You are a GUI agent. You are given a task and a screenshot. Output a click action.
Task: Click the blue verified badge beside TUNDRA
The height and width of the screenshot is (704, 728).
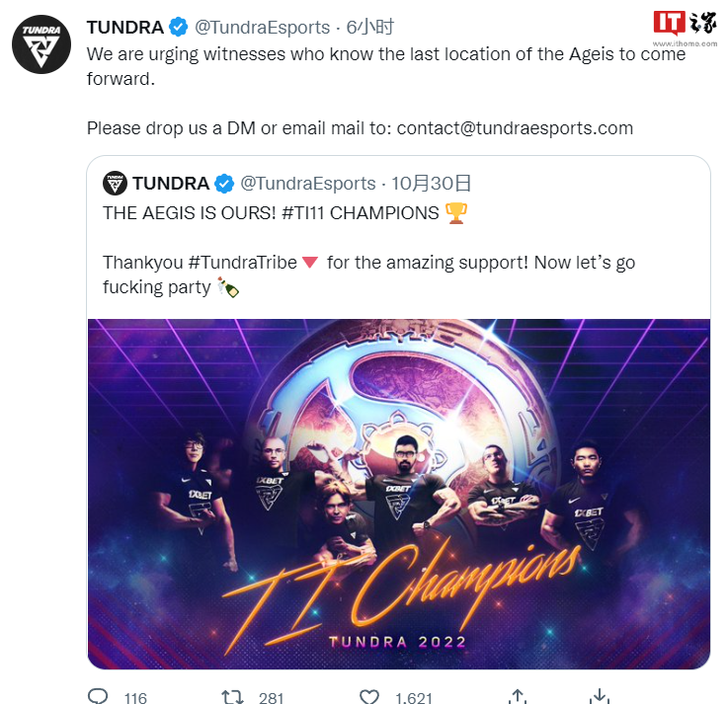click(178, 27)
